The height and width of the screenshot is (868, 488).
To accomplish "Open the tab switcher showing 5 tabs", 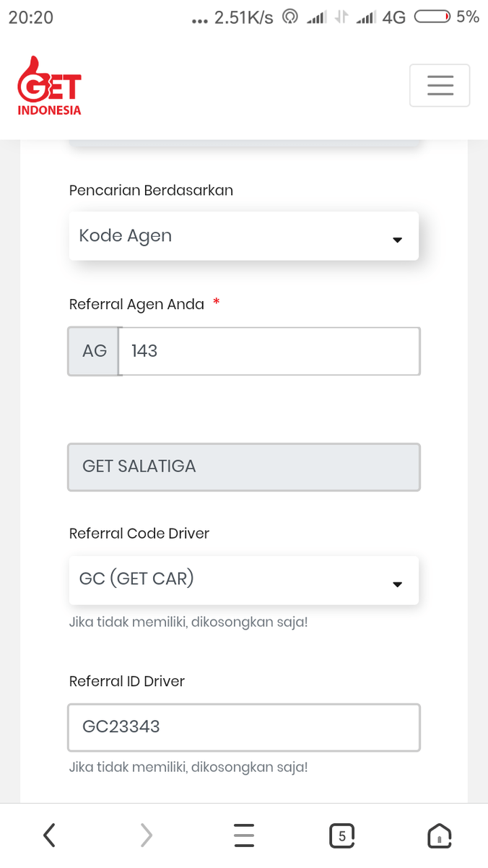I will (341, 836).
